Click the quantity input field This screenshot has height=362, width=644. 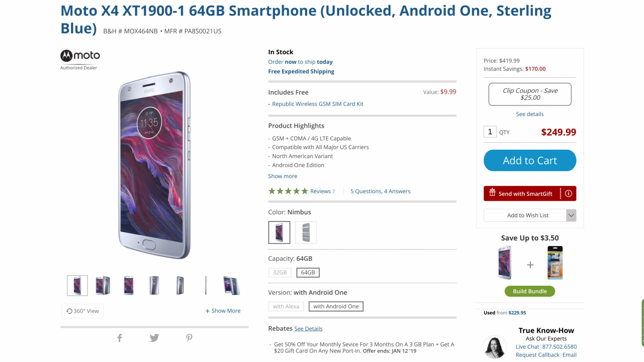coord(490,132)
